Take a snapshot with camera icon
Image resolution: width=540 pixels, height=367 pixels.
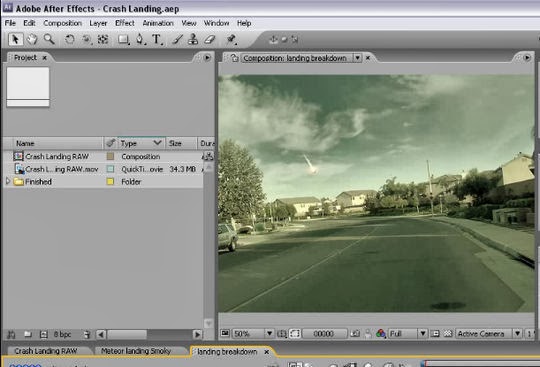355,333
